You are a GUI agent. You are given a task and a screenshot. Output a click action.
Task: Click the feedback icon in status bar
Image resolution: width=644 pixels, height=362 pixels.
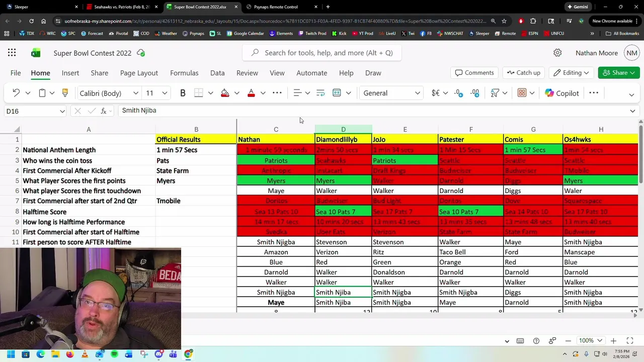tap(552, 341)
